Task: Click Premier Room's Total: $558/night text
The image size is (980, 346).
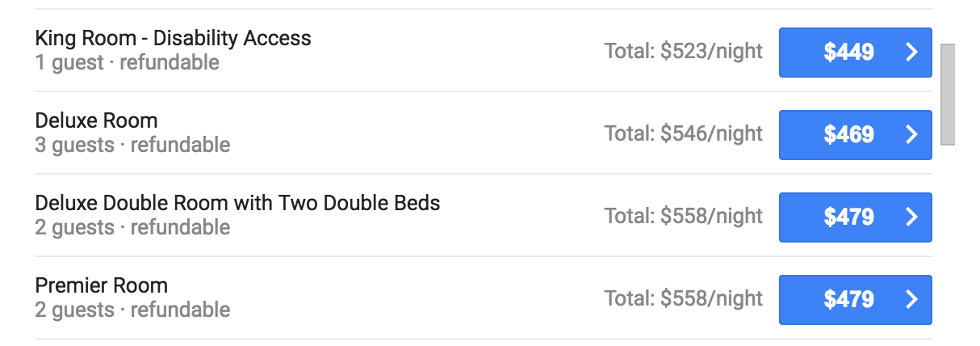Action: pyautogui.click(x=683, y=299)
